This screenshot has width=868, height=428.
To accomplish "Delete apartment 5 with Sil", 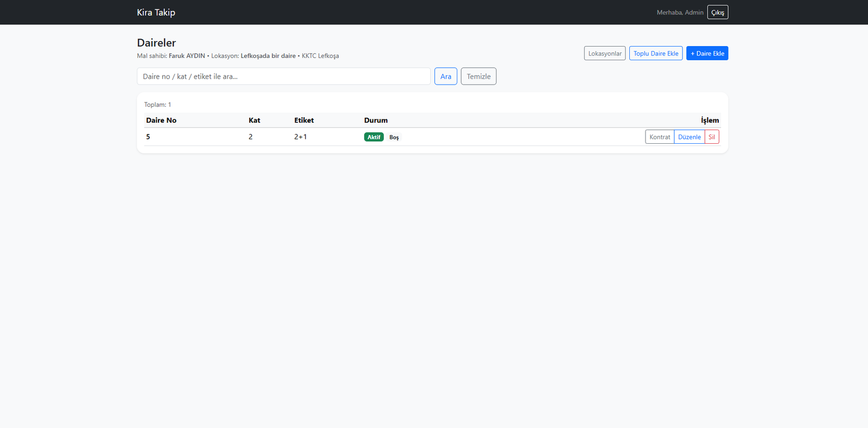I will click(x=712, y=137).
